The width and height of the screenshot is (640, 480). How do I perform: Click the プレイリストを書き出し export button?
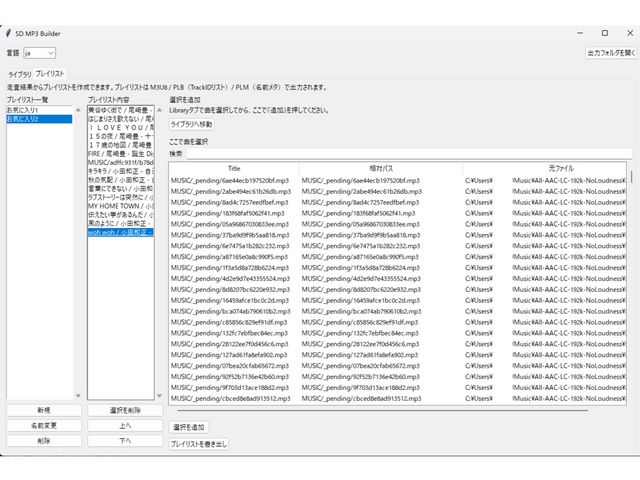point(198,443)
